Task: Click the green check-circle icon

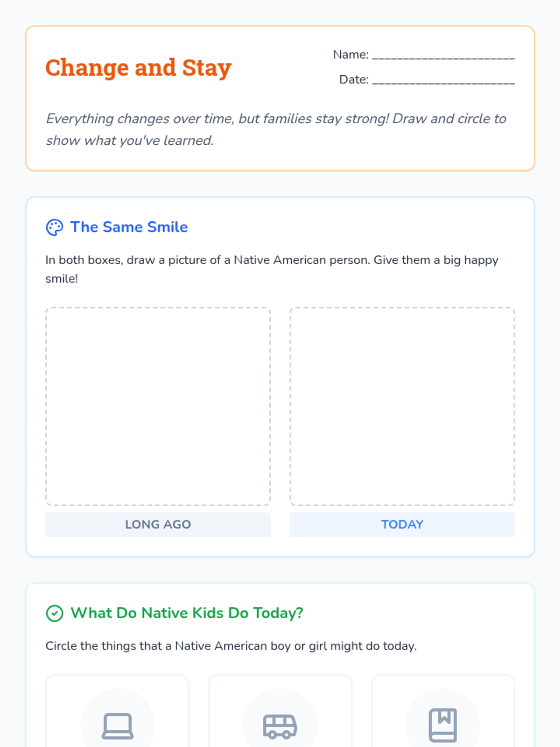Action: (55, 613)
